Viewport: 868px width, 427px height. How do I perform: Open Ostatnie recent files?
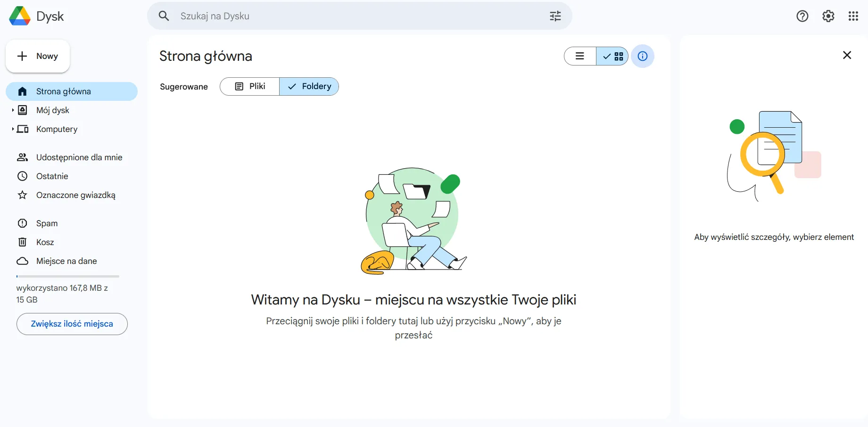point(72,176)
